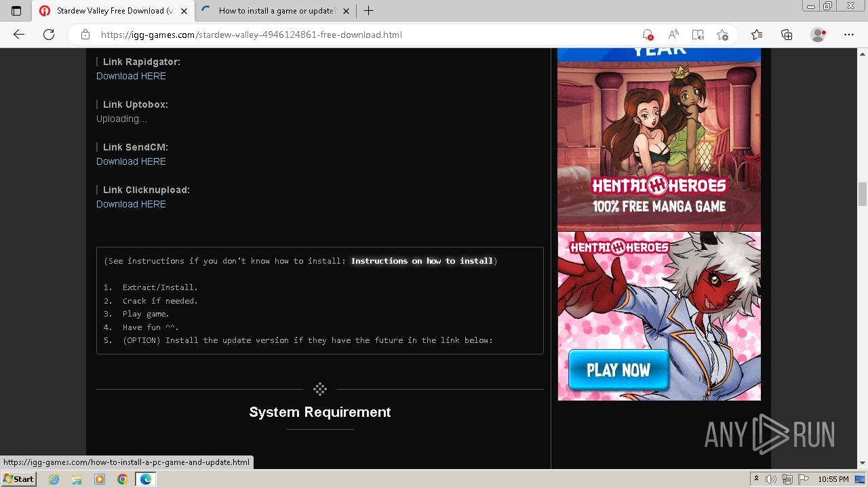Open Instructions on how to install link
Screen dimensions: 868x488
422,261
